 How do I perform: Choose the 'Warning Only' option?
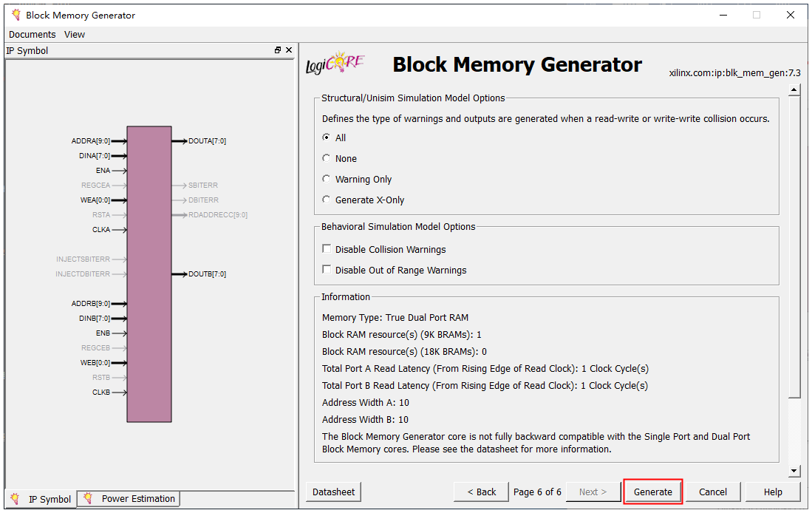tap(327, 179)
